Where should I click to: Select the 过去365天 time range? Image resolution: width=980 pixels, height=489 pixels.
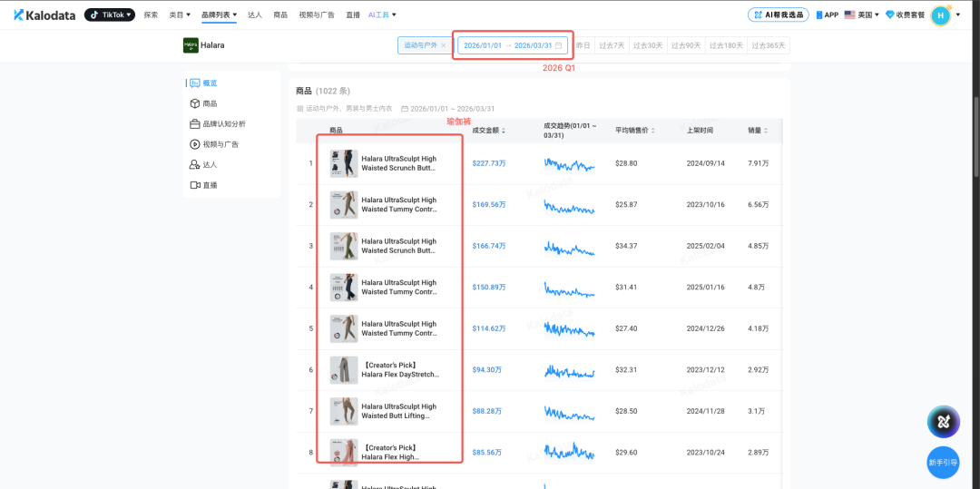pos(769,45)
